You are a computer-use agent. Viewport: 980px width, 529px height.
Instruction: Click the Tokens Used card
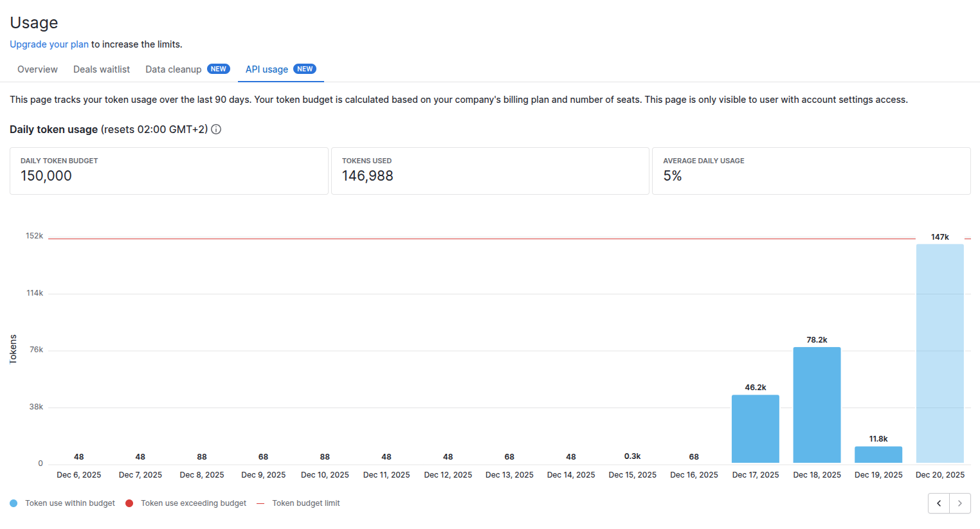tap(489, 171)
